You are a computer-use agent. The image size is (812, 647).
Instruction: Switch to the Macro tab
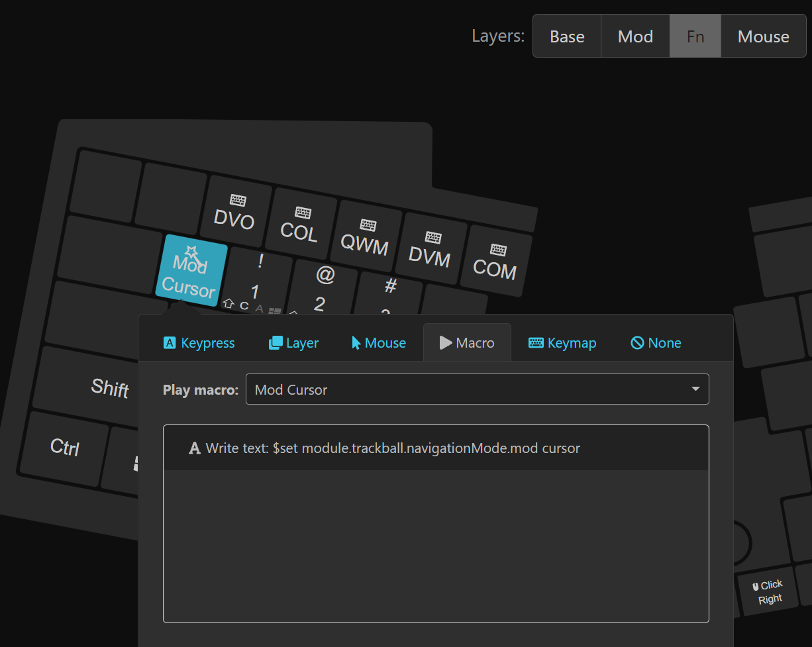tap(467, 342)
